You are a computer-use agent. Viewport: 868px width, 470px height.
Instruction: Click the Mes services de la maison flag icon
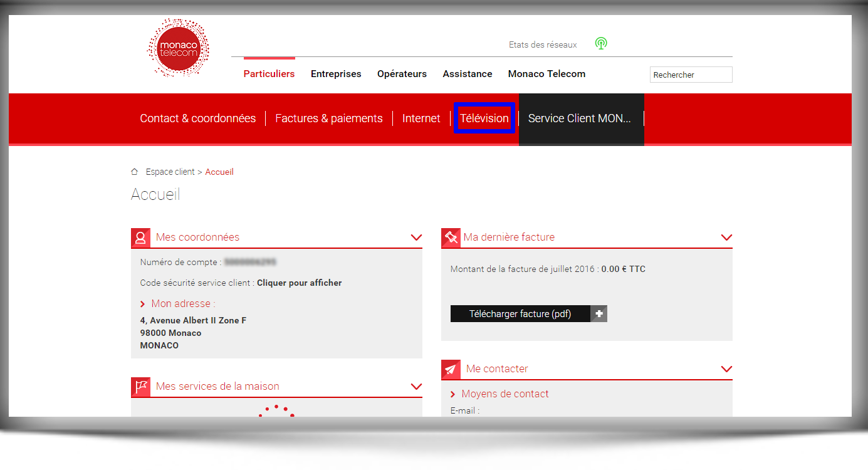(x=140, y=387)
